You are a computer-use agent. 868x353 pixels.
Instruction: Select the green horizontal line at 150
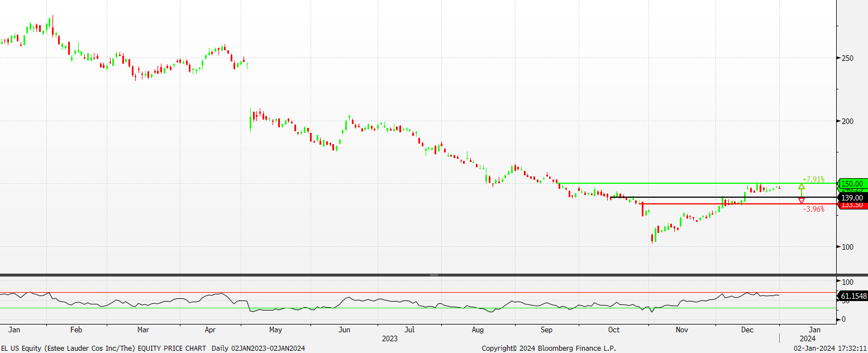pos(670,183)
